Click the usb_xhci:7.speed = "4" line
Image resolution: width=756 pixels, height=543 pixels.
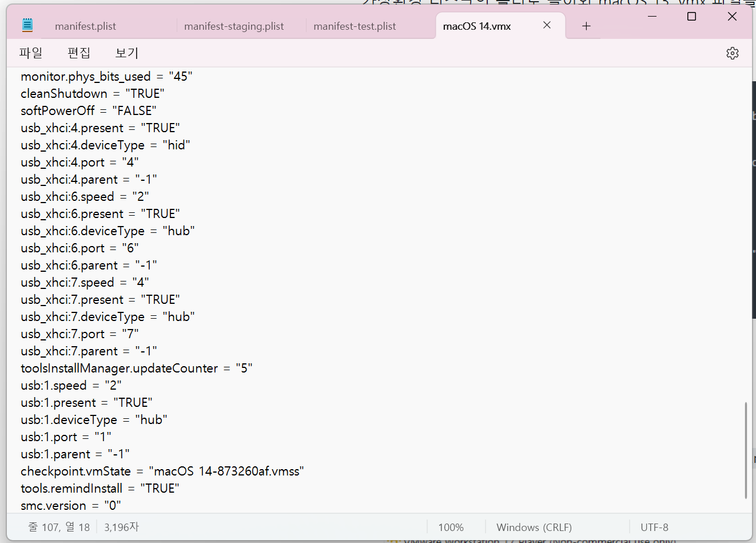coord(85,283)
